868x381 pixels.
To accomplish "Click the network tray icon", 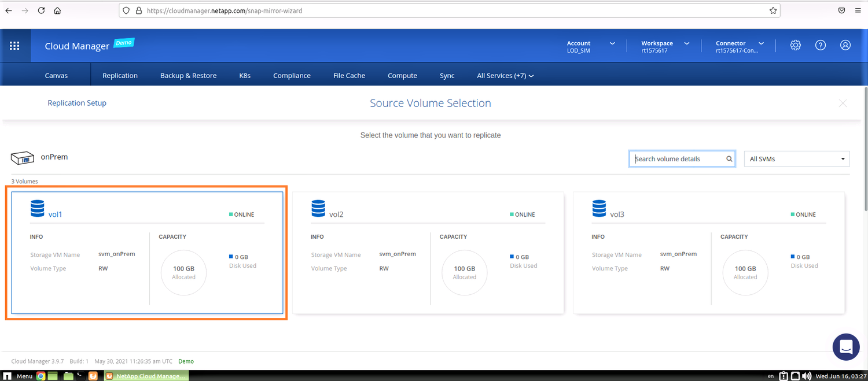I will [x=796, y=376].
